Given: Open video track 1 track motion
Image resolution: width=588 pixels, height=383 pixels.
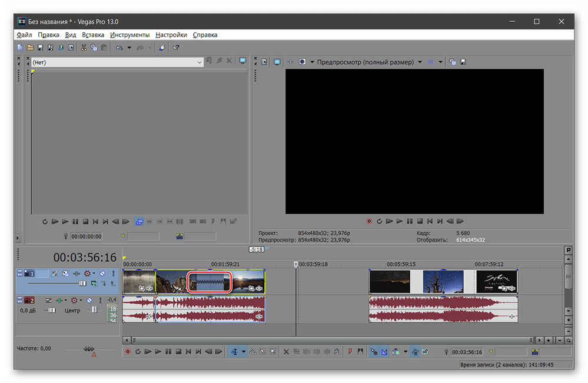Looking at the screenshot, I should [x=65, y=274].
